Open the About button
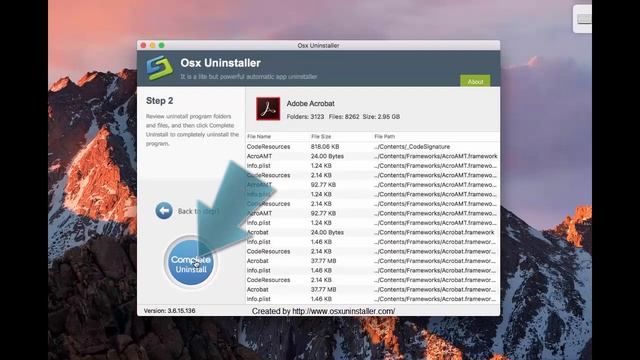640x360 pixels. coord(475,81)
